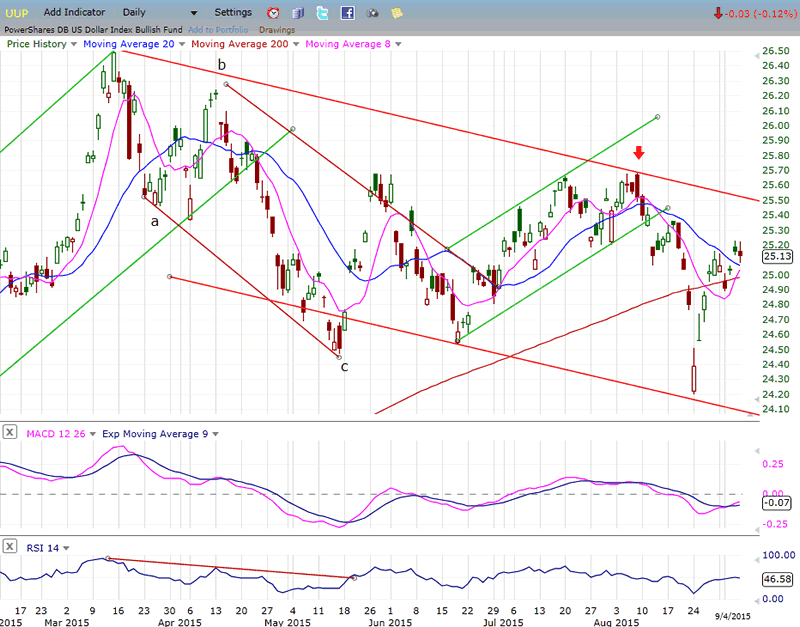Select the red down arrow chart annotation
Viewport: 800px width, 627px height.
(639, 152)
